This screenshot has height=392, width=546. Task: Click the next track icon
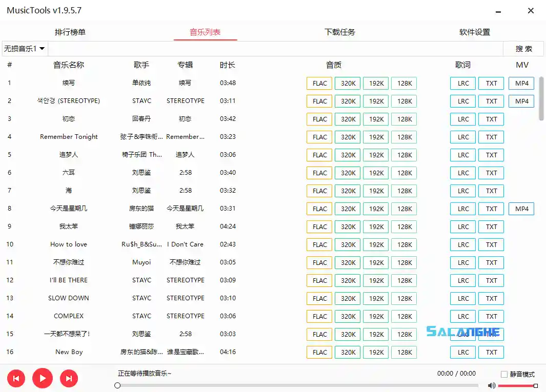pos(69,378)
